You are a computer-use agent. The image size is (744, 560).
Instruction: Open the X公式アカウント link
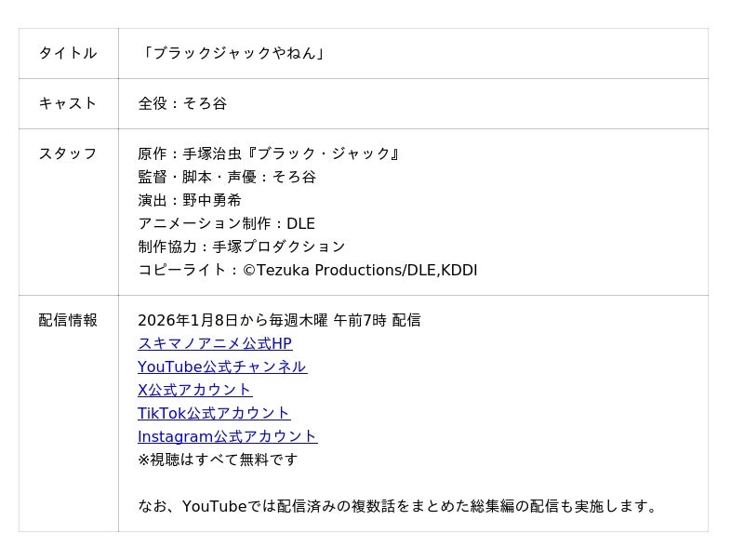click(x=194, y=390)
